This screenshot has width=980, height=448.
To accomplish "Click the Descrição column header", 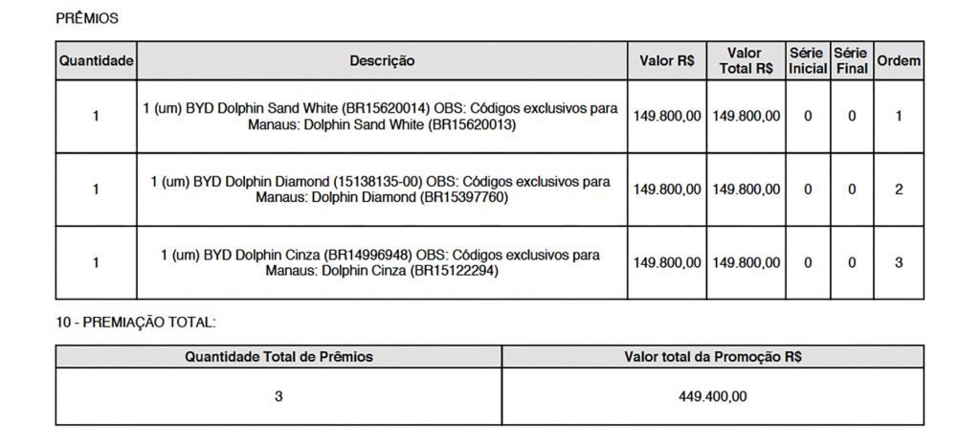I will pyautogui.click(x=382, y=61).
